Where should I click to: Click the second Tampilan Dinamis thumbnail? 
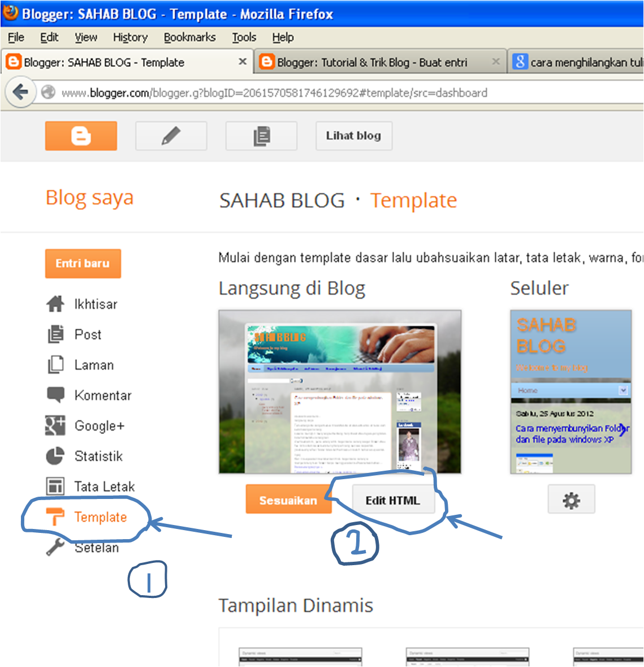[x=467, y=657]
